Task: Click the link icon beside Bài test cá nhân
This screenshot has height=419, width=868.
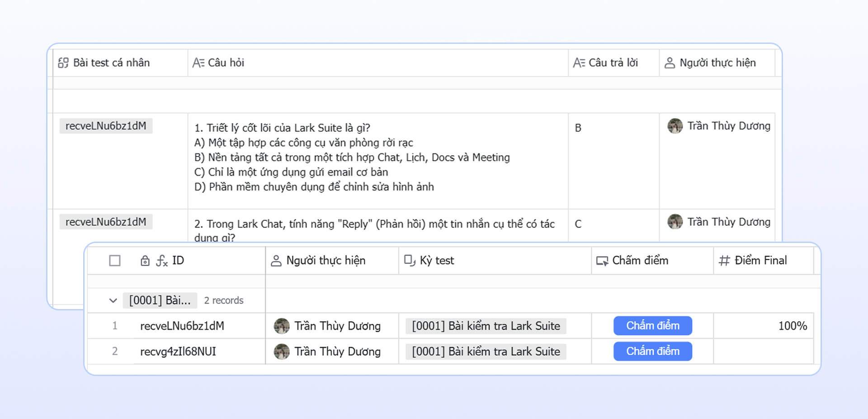Action: click(63, 63)
